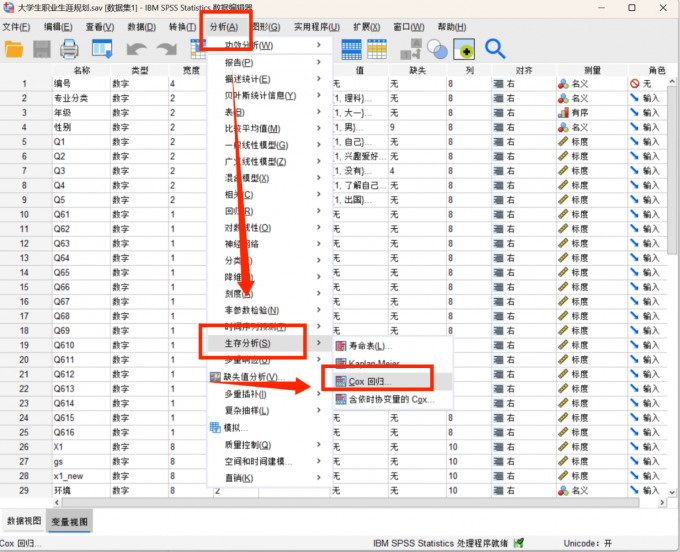Screen dimensions: 680x552
Task: Click the open data file folder icon
Action: pos(14,49)
